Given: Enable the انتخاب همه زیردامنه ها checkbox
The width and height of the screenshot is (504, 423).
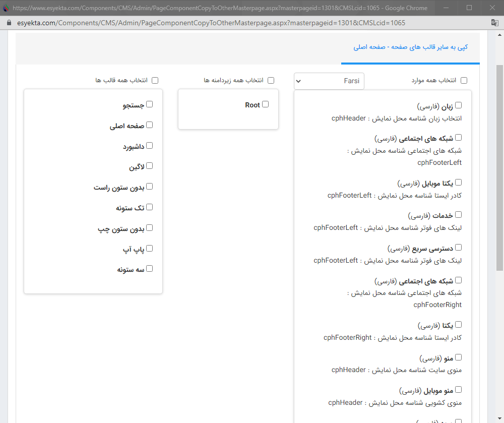Looking at the screenshot, I should pos(271,80).
